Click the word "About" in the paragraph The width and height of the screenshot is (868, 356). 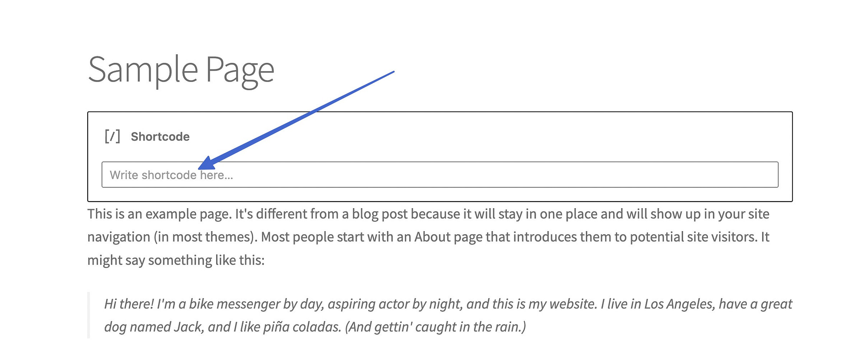point(433,237)
